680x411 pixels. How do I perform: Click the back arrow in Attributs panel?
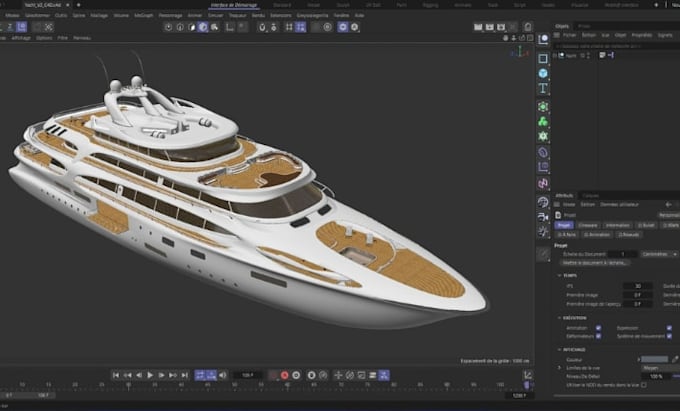pyautogui.click(x=668, y=204)
